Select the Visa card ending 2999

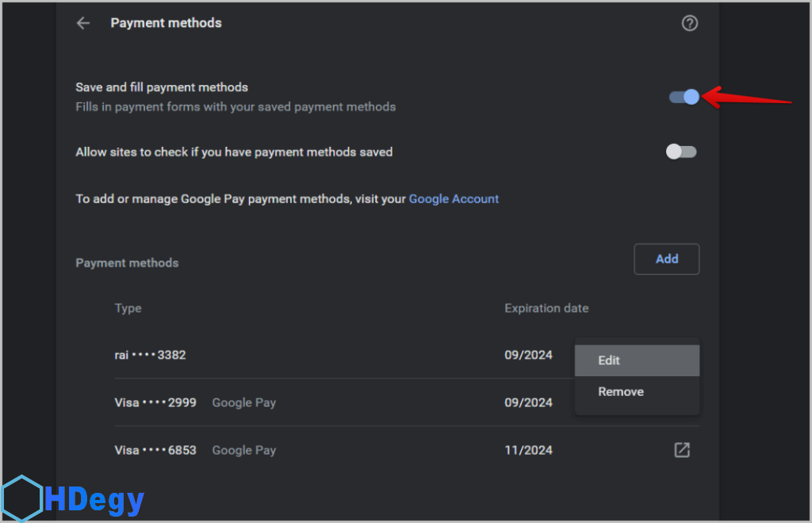click(155, 402)
